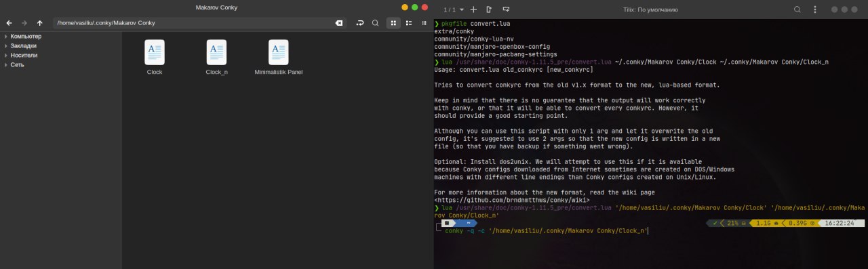The width and height of the screenshot is (868, 269).
Task: Click 'community/manjaro-pacbang-settings' output line
Action: coord(495,54)
